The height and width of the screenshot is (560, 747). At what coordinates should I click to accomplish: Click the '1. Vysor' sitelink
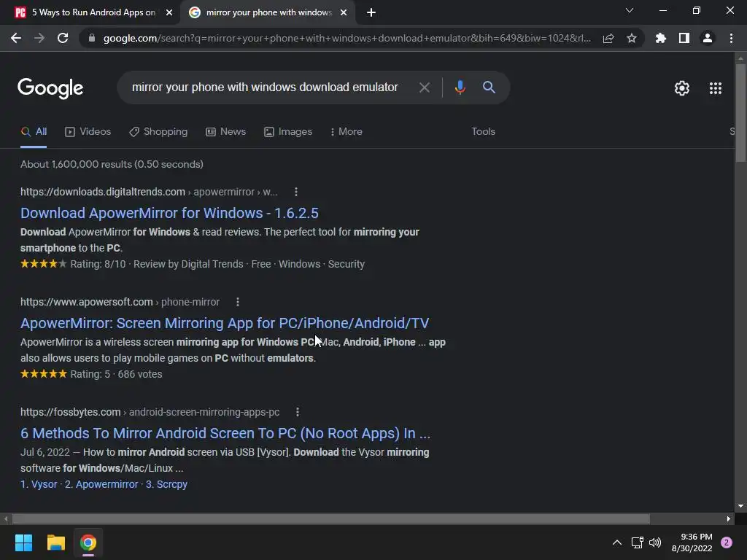point(39,484)
